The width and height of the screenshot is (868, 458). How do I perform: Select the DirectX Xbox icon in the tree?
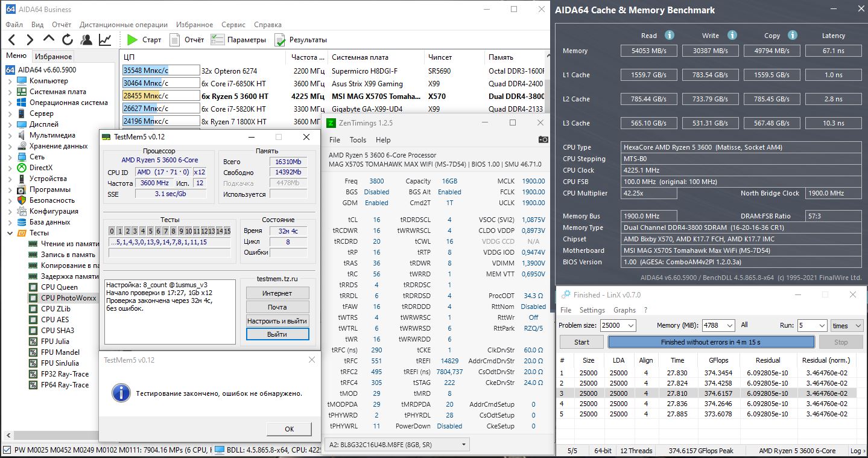(x=22, y=168)
